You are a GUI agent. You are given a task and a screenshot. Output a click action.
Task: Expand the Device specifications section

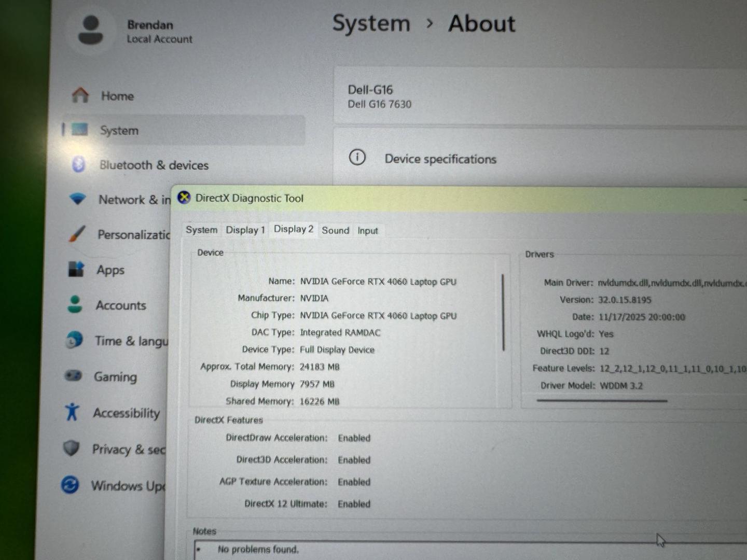[x=440, y=159]
